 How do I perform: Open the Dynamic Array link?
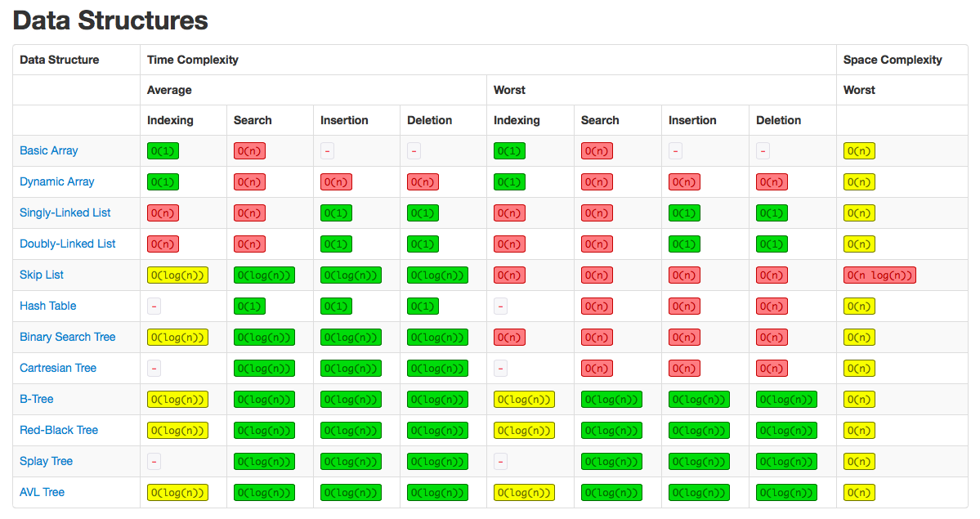(55, 181)
